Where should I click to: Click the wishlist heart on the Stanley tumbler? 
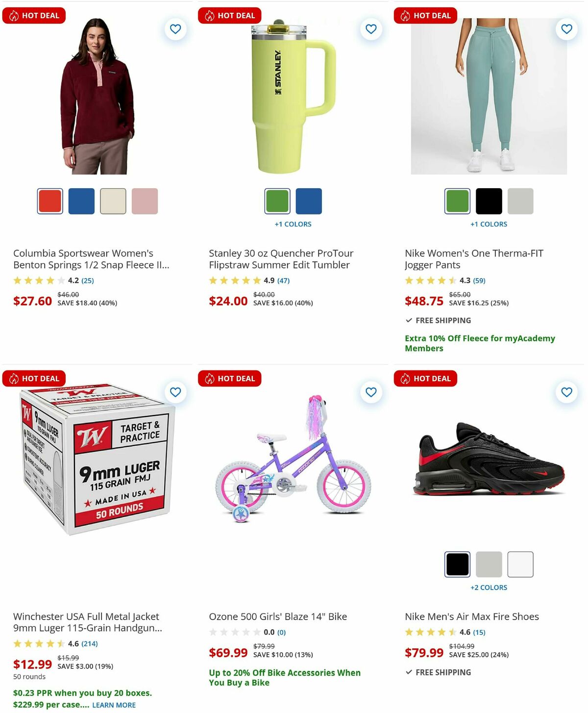(x=371, y=29)
